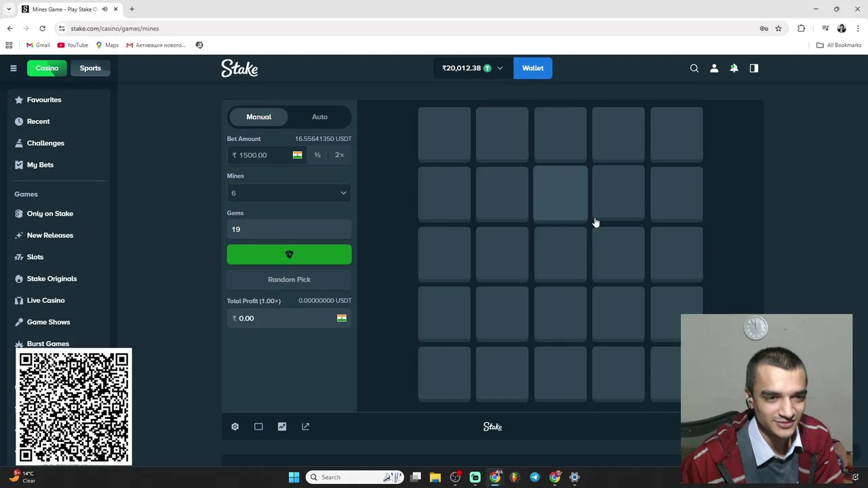This screenshot has height=488, width=868.
Task: Open OBS Studio from the taskbar
Action: click(455, 477)
